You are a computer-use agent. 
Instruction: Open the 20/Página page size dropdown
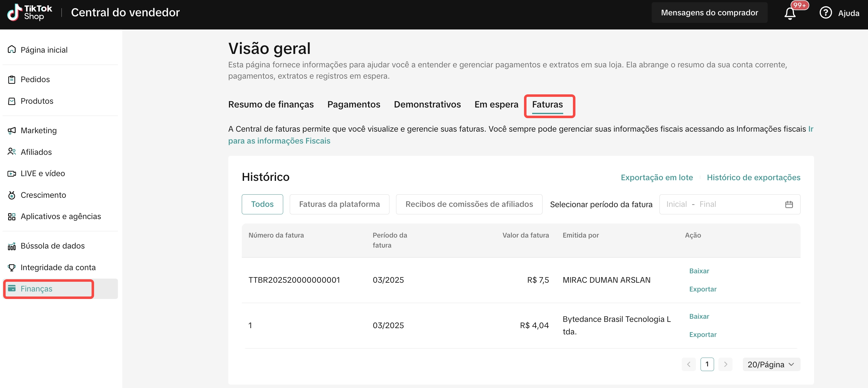point(771,364)
